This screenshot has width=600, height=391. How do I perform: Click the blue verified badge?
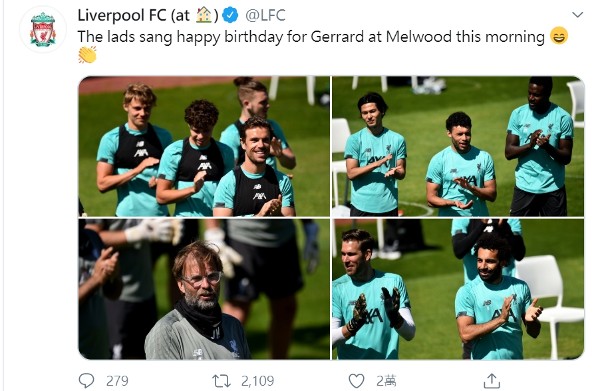230,15
